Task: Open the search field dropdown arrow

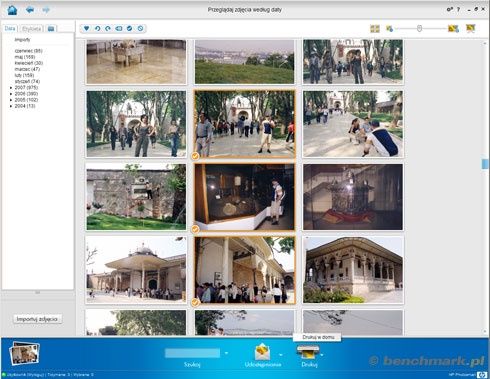Action: tap(226, 353)
